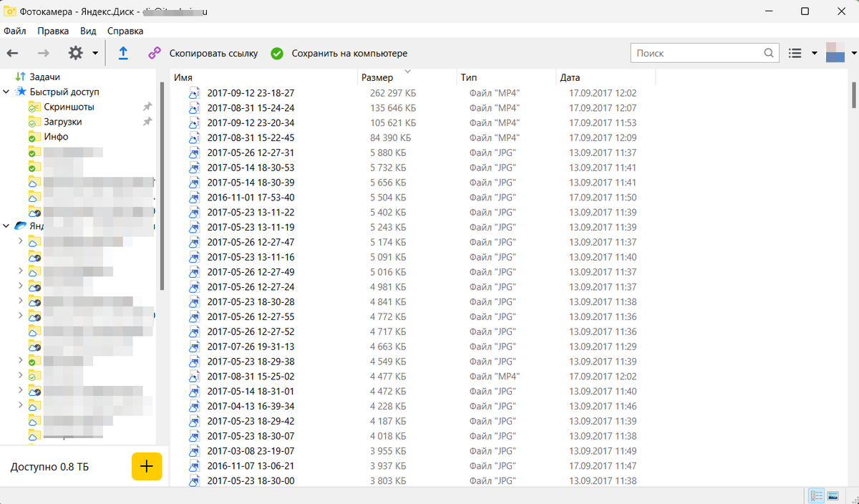Open the user avatar picture
This screenshot has height=504, width=859.
coord(835,53)
